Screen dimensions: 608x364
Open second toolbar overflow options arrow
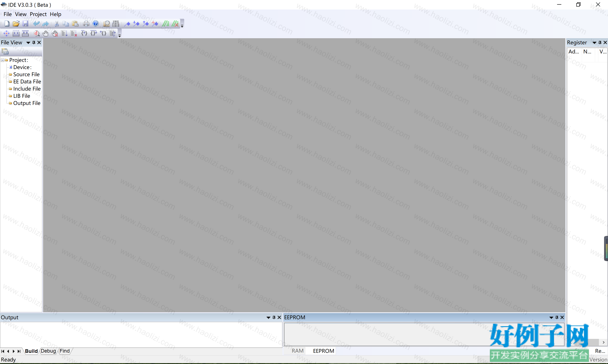pos(120,35)
